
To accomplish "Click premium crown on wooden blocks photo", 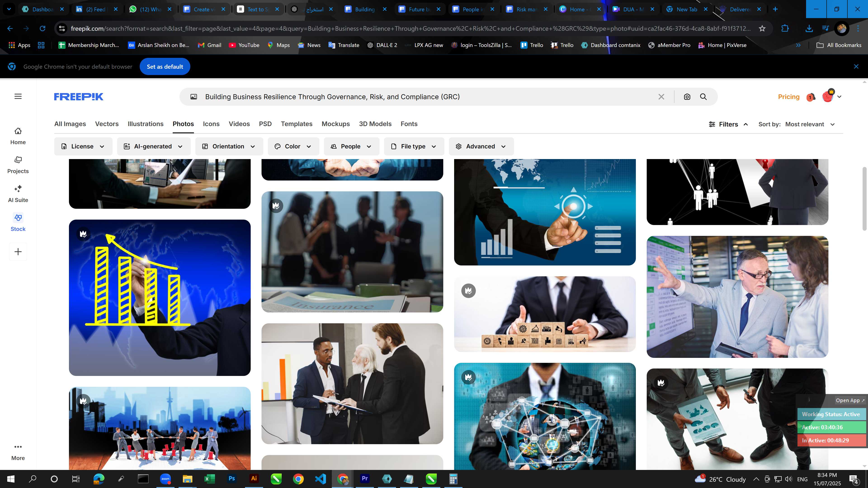I will point(468,291).
